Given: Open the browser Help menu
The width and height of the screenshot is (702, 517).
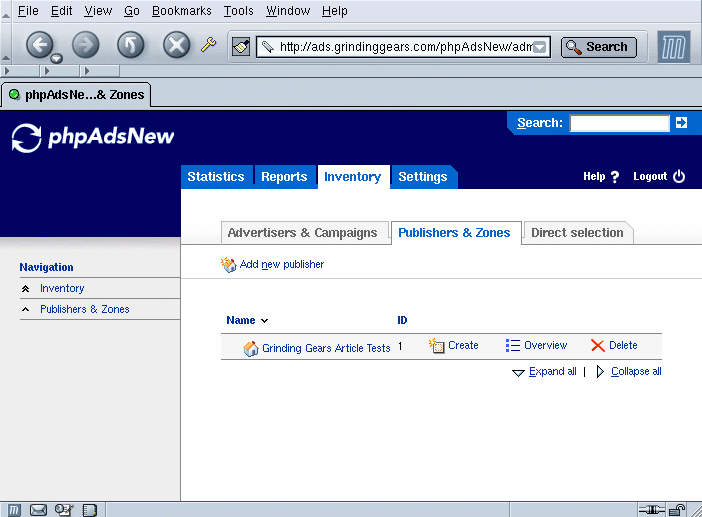Looking at the screenshot, I should pyautogui.click(x=334, y=11).
